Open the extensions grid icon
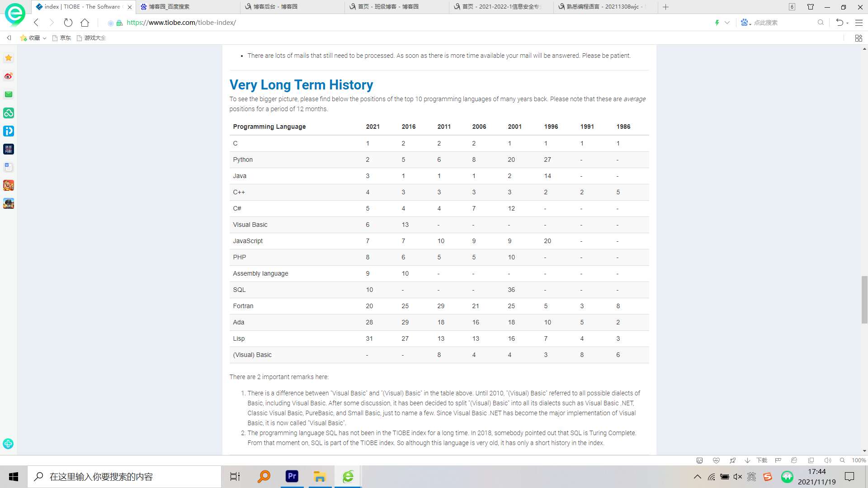Screen dimensions: 868x488 859,38
